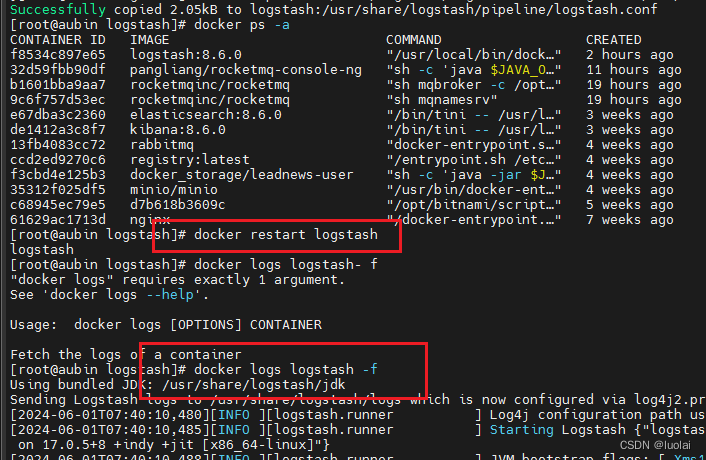
Task: Click the logstash:8.6.0 image name
Action: pyautogui.click(x=186, y=55)
